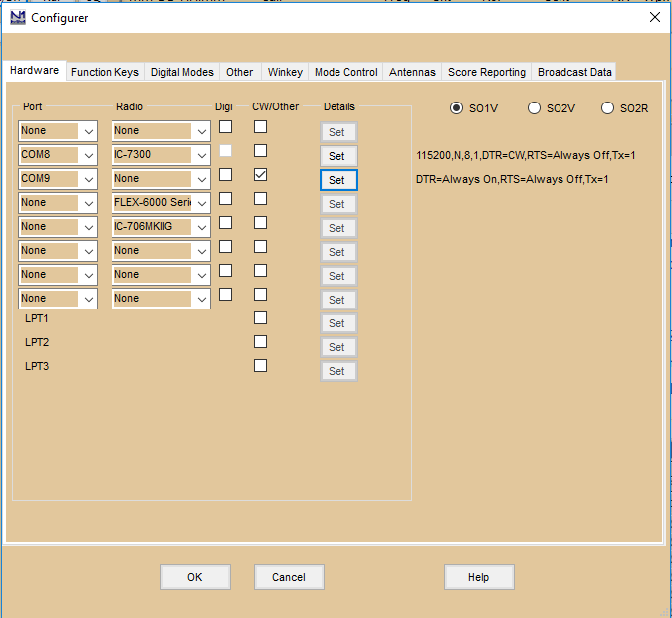Click the Set button for LPT3
This screenshot has height=618, width=672.
[338, 372]
